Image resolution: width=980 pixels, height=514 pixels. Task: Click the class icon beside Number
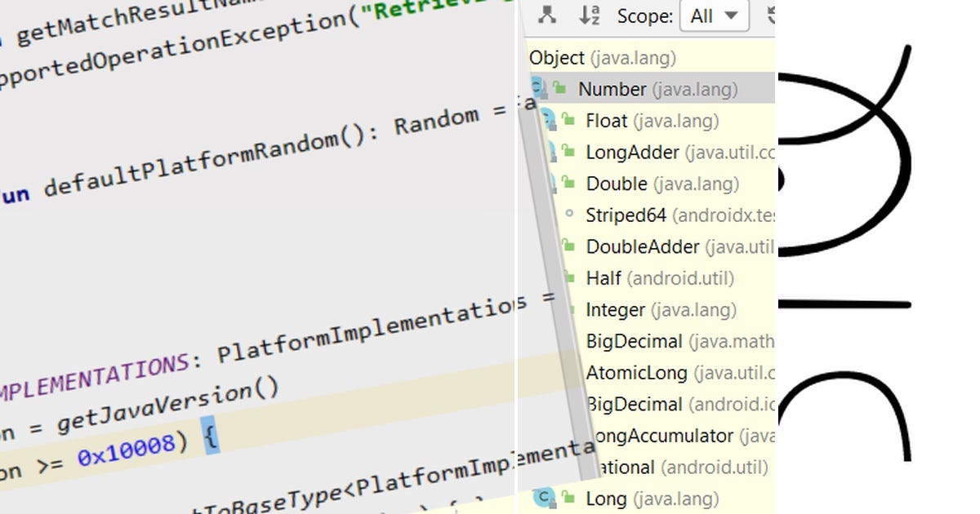point(537,89)
